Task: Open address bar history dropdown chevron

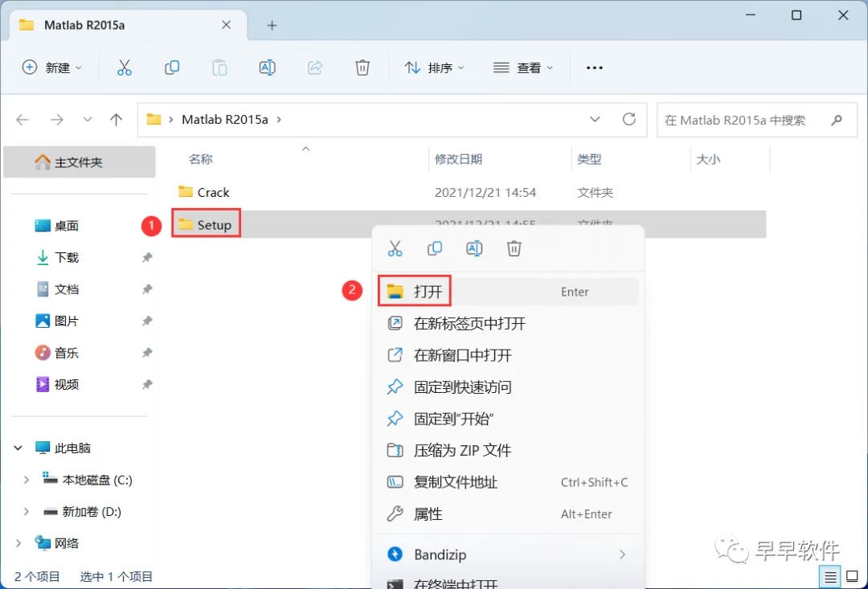Action: coord(595,120)
